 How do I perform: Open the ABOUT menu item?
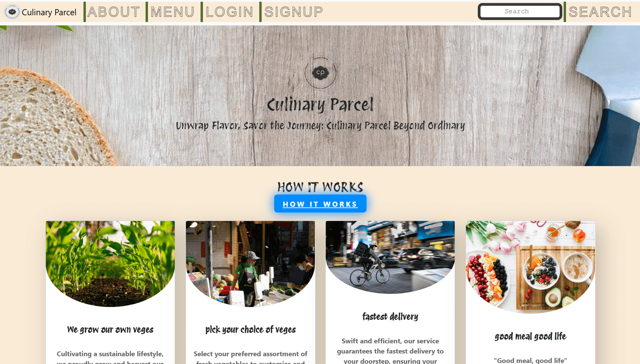(x=114, y=12)
